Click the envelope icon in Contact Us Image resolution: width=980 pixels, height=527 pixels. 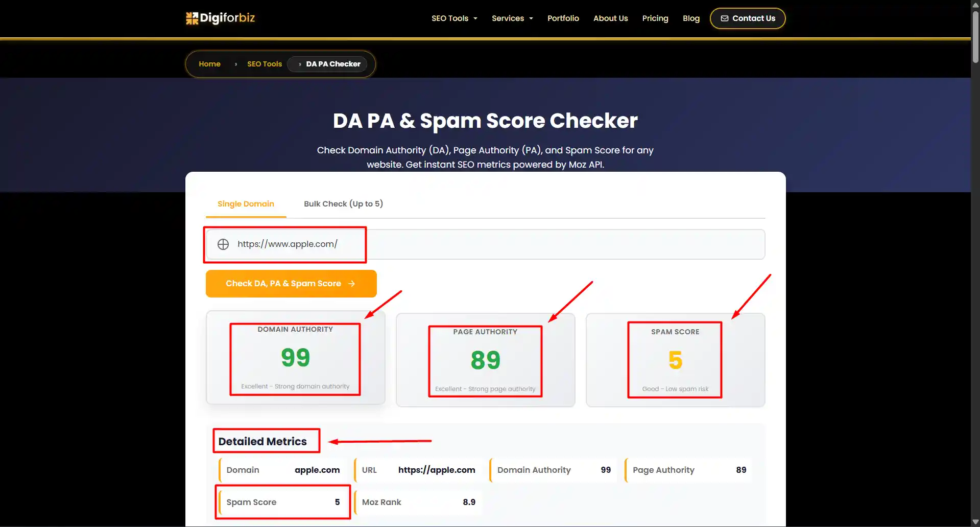pos(724,18)
